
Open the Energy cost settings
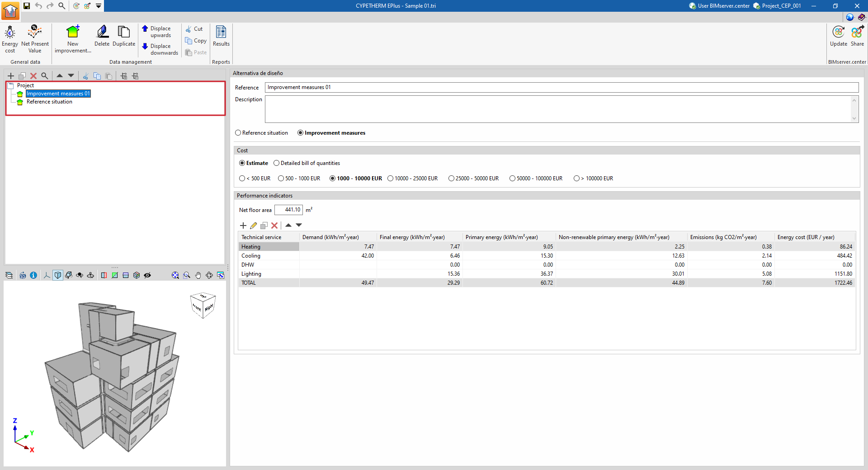coord(10,38)
